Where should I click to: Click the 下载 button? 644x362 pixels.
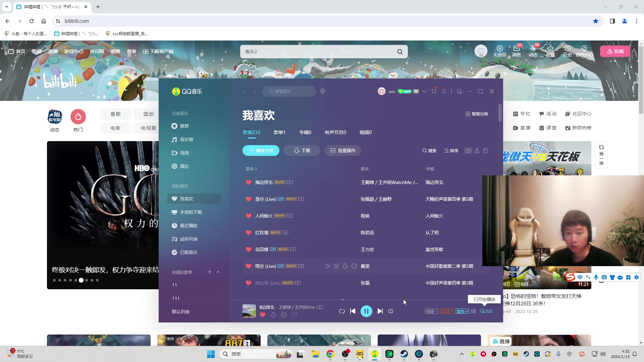(x=302, y=150)
